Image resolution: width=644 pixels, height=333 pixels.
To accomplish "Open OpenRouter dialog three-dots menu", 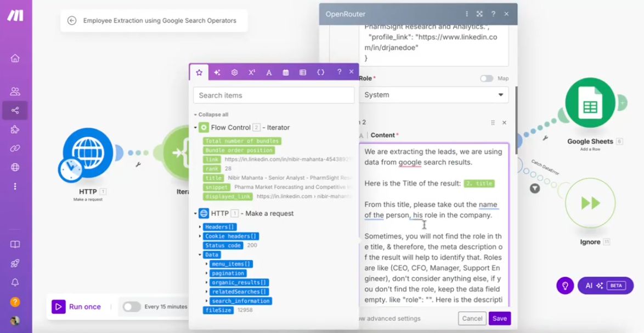I will point(467,14).
